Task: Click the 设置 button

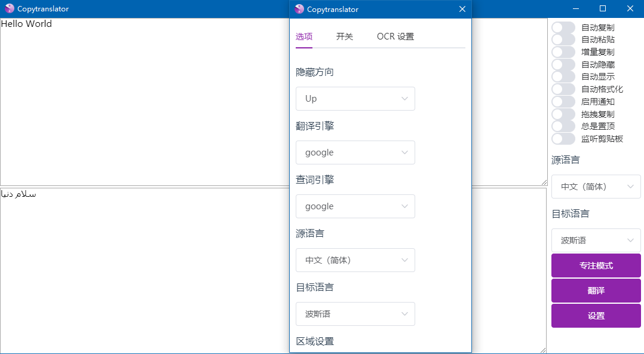Action: 595,316
